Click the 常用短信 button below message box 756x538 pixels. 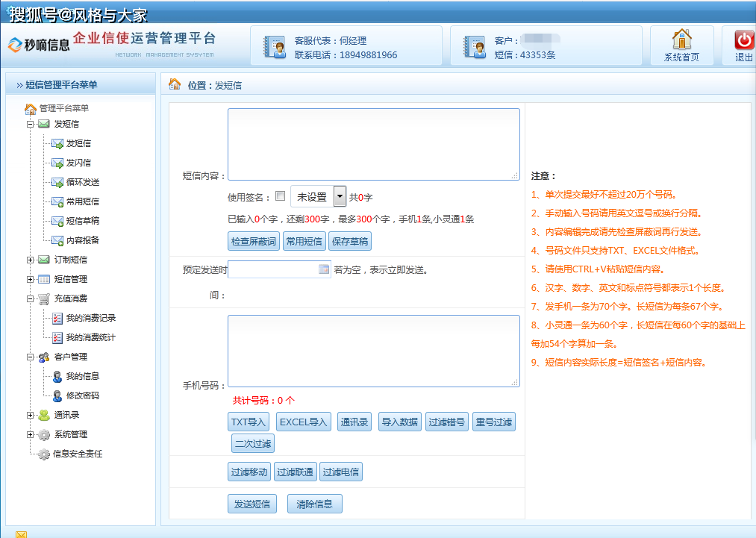[304, 241]
